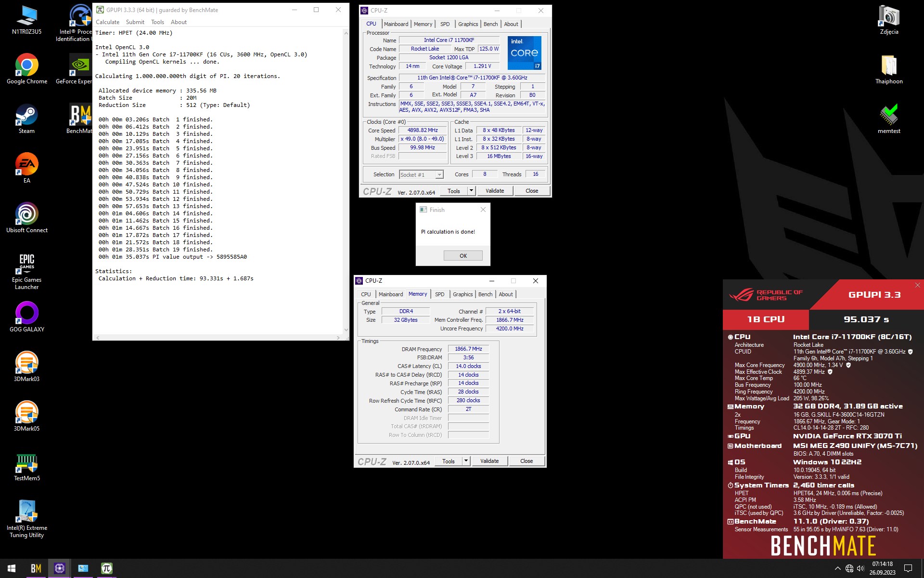This screenshot has height=578, width=924.
Task: Expand Tools dropdown arrow in bottom CPU-Z
Action: click(466, 461)
